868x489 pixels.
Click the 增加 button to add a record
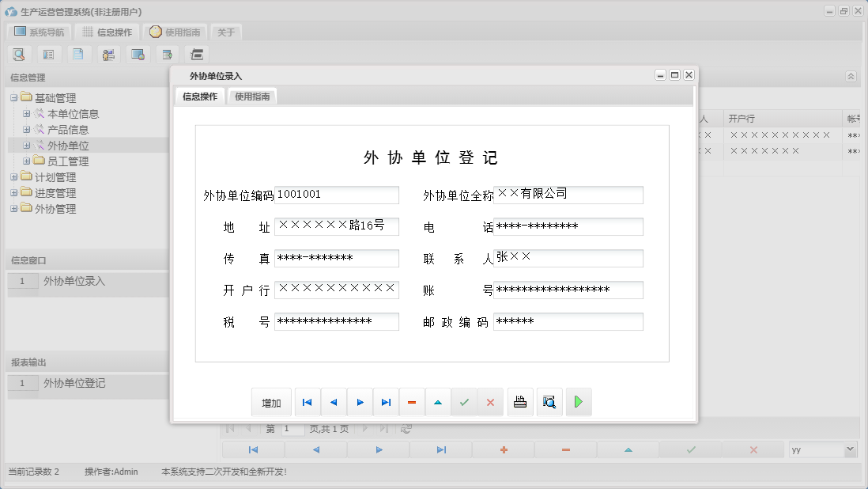pos(271,402)
